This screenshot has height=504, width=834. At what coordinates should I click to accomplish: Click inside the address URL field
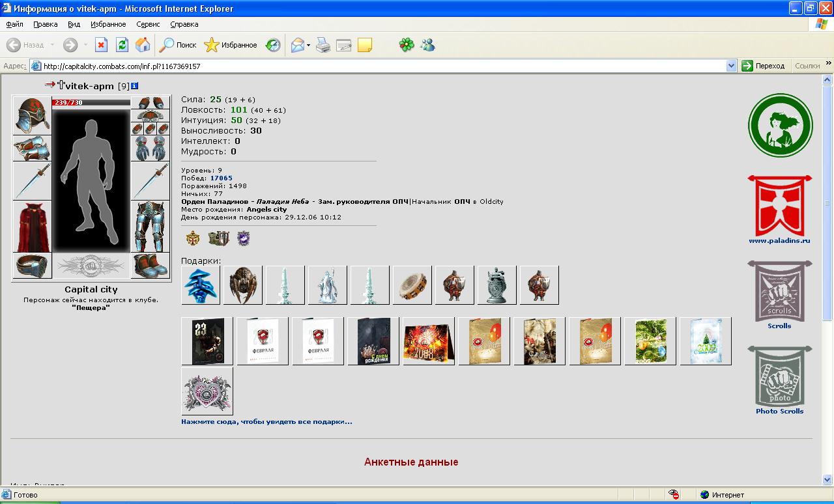[x=383, y=66]
